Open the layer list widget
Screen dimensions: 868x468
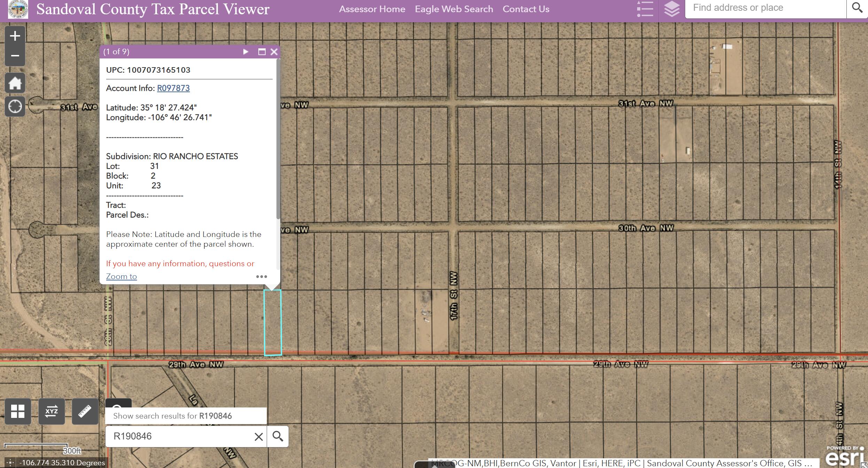pyautogui.click(x=672, y=9)
